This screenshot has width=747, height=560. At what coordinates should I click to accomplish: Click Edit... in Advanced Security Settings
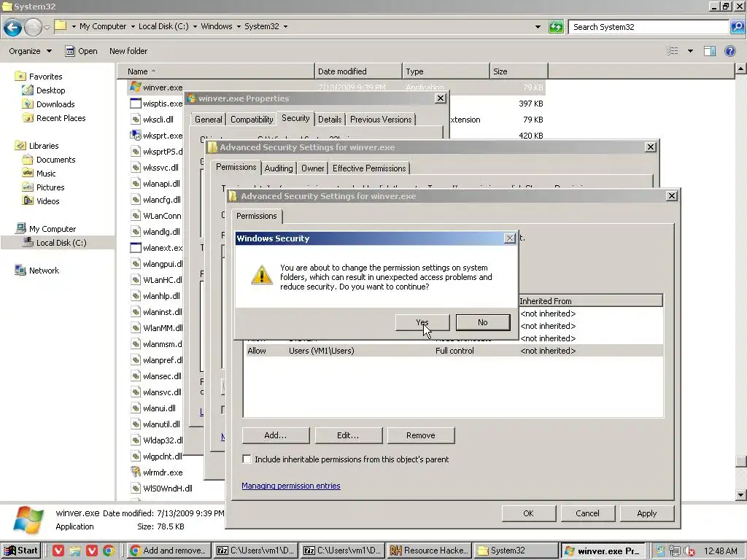tap(348, 435)
